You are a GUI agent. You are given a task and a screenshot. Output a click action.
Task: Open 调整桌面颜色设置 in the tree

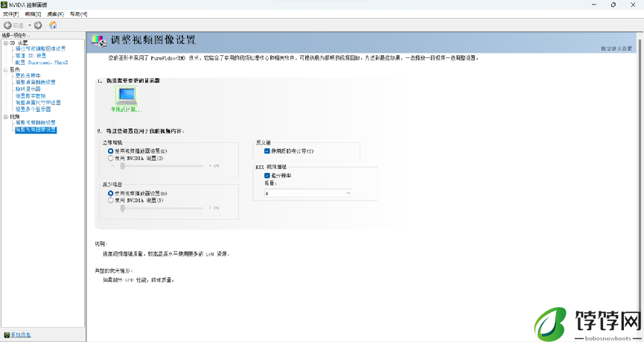35,82
